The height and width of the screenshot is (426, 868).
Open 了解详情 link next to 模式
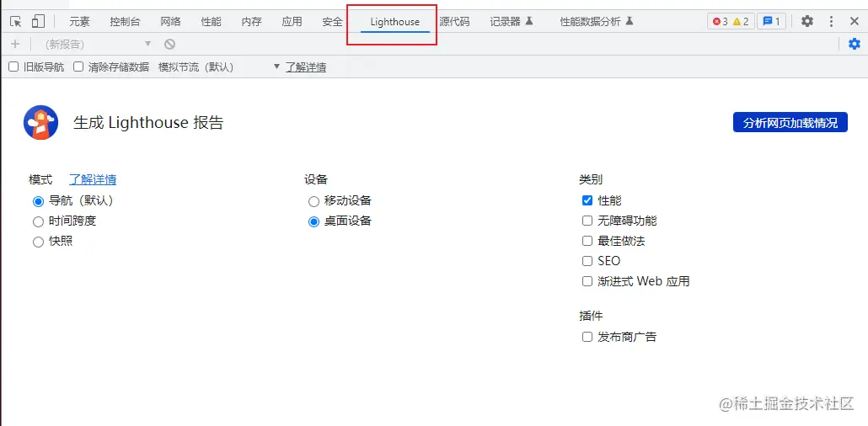point(93,179)
